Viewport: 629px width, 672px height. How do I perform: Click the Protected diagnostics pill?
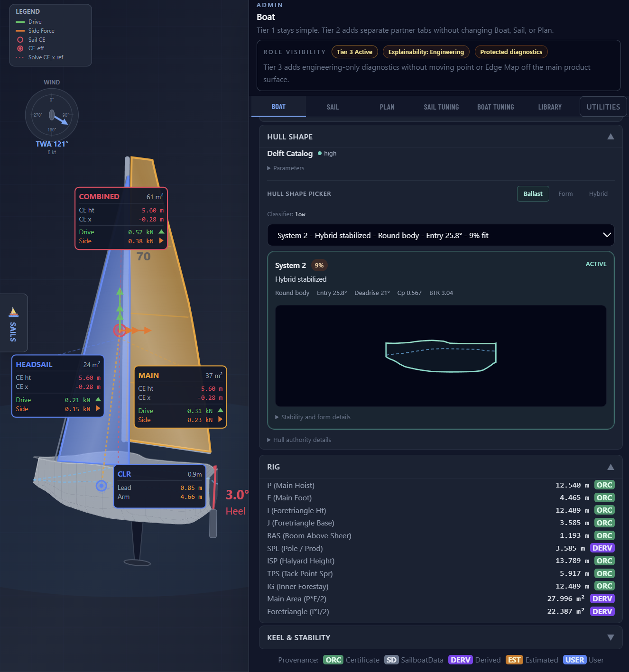point(511,52)
